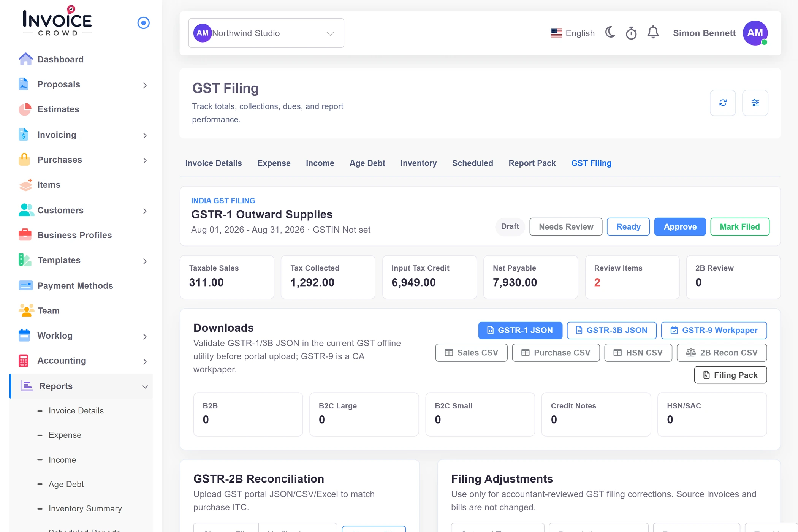The width and height of the screenshot is (798, 532).
Task: Open the Payment Methods card icon
Action: (25, 285)
